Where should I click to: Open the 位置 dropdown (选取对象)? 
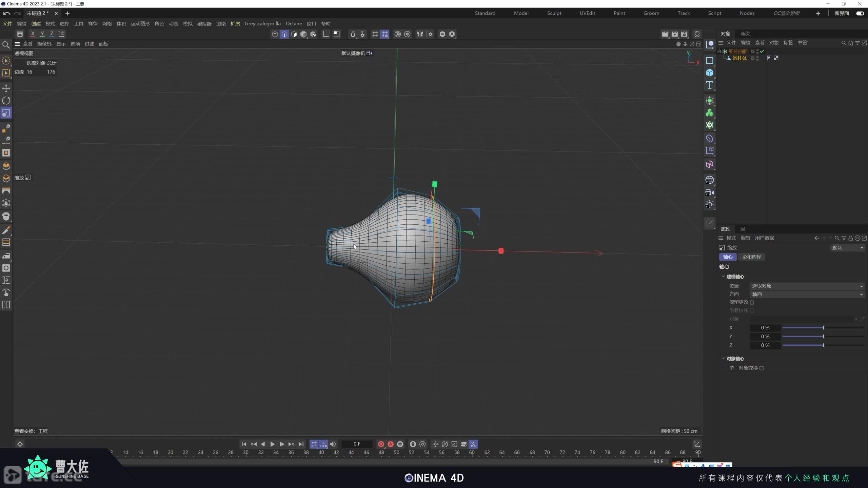[807, 286]
